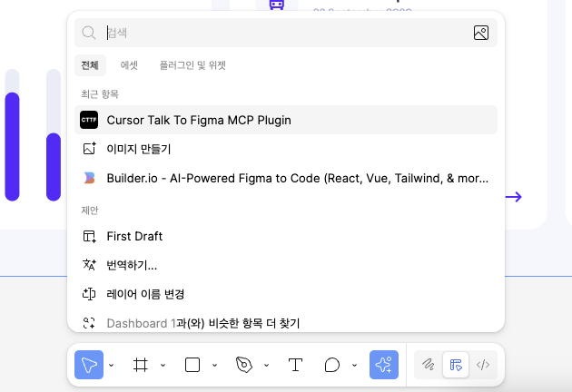Image resolution: width=572 pixels, height=392 pixels.
Task: Select the Text tool
Action: coord(295,365)
